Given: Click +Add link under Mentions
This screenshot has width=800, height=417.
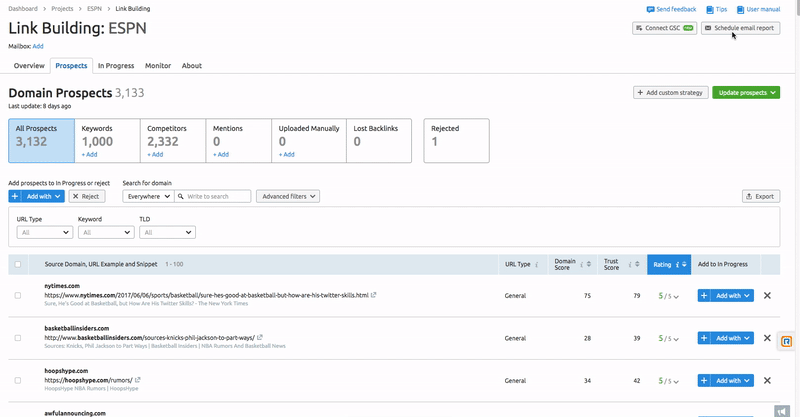Looking at the screenshot, I should pos(220,154).
